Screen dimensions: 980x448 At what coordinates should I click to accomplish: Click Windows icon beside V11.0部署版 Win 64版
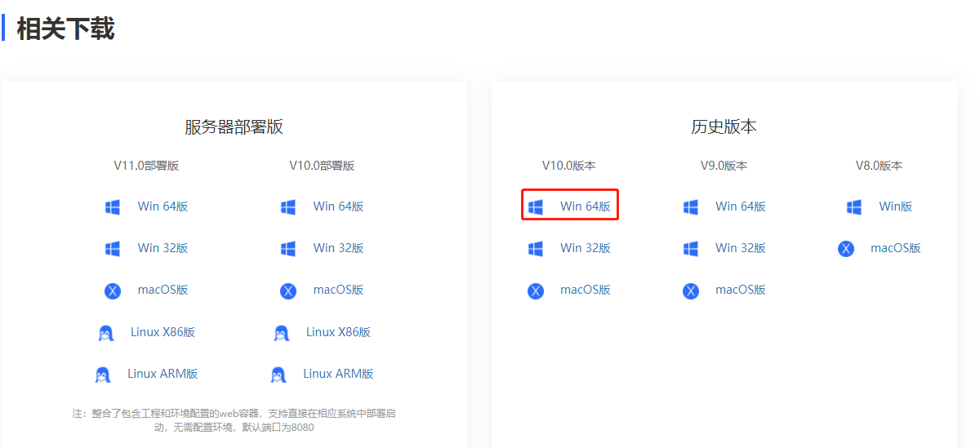coord(113,207)
